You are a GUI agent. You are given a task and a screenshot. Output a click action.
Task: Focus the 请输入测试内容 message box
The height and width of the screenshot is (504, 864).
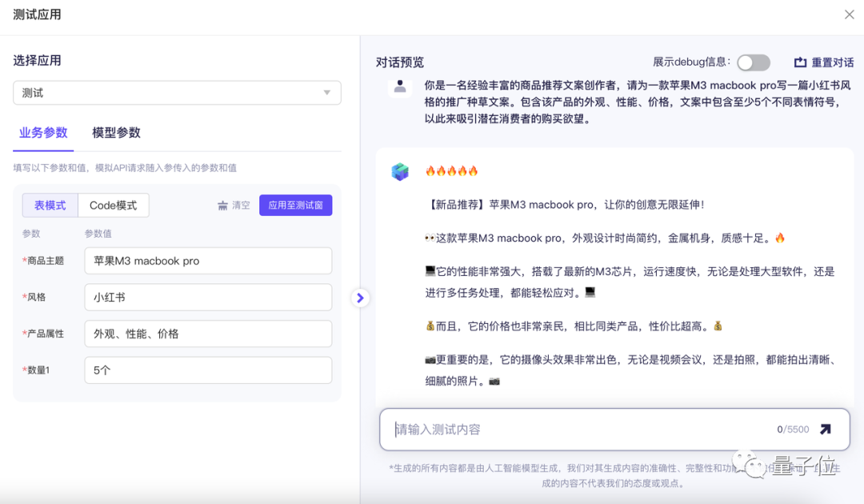[x=560, y=429]
